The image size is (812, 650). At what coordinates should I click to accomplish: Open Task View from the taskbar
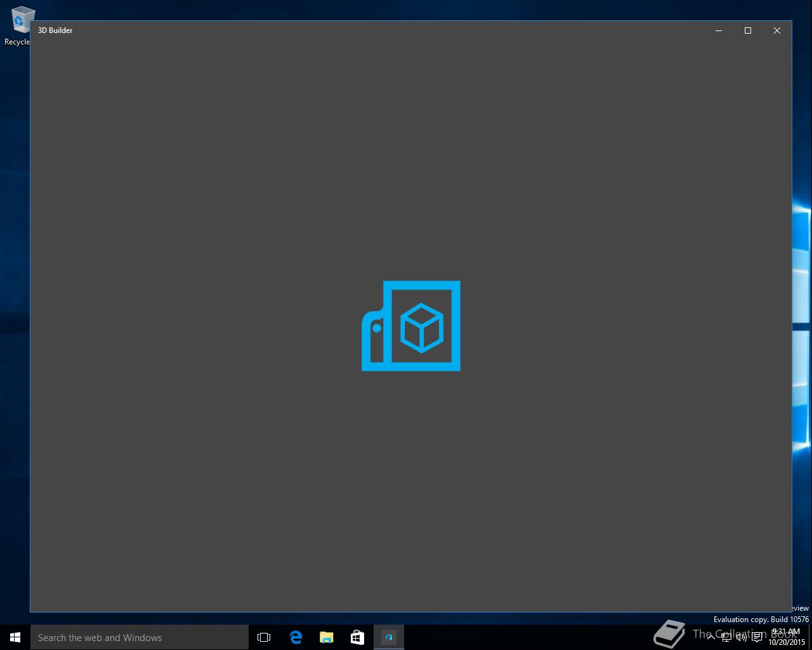[264, 637]
